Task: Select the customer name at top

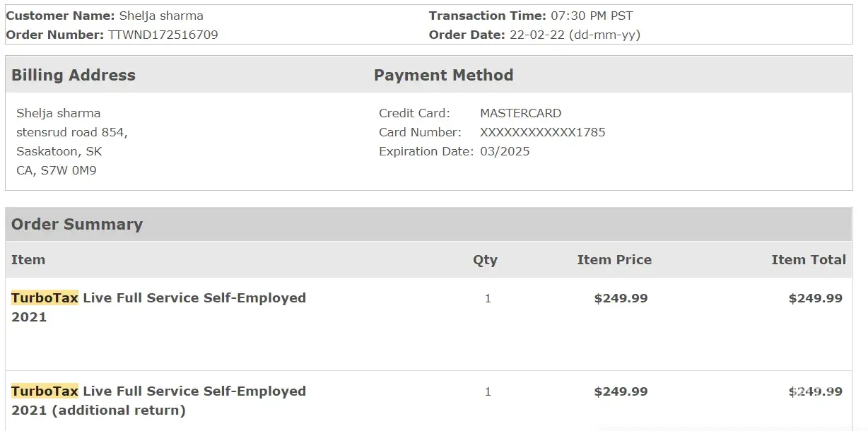Action: [160, 16]
